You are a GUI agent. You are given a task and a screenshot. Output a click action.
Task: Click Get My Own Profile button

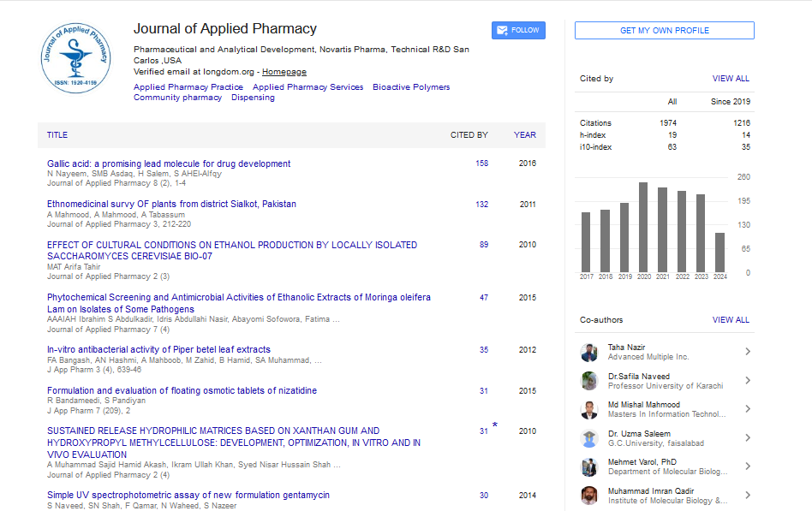click(665, 31)
